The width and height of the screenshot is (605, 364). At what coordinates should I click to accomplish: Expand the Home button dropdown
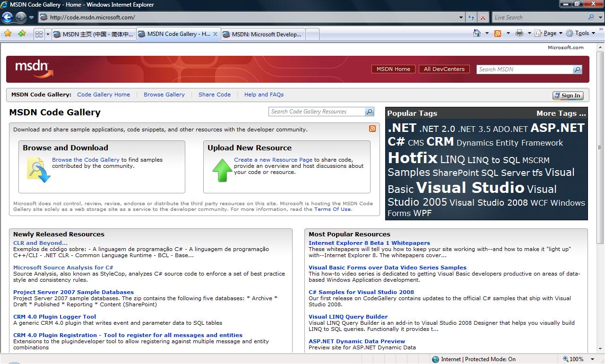487,33
